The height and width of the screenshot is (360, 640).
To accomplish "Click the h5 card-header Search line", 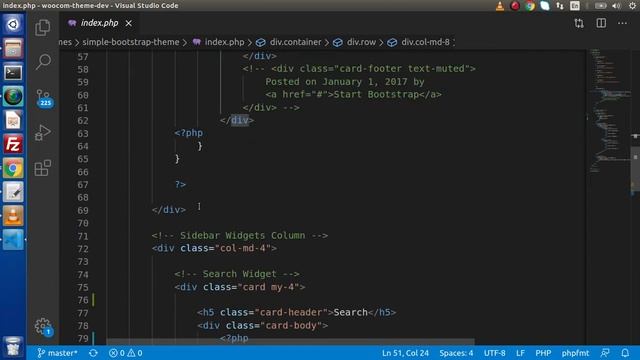I will (x=296, y=312).
